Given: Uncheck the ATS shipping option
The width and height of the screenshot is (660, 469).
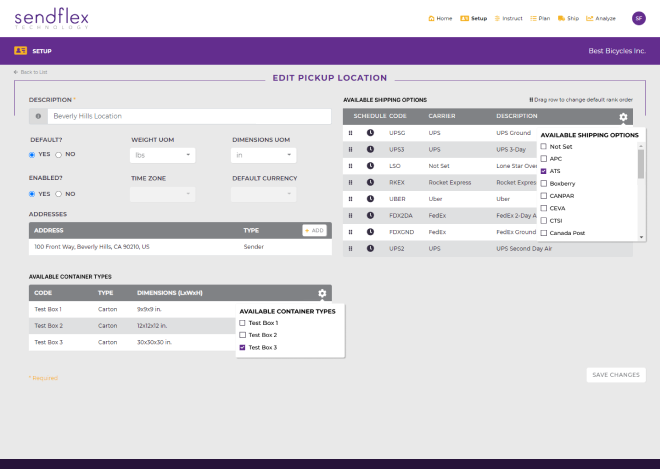Looking at the screenshot, I should 543,171.
